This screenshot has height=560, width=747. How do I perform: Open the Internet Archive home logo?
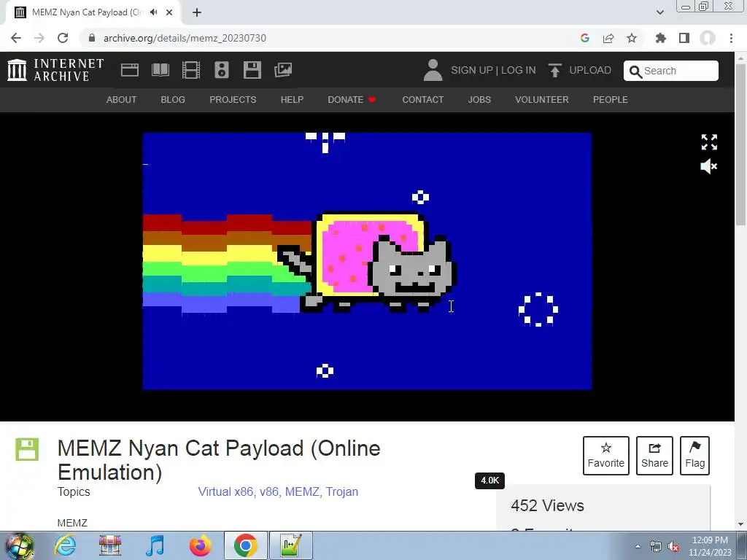coord(55,70)
